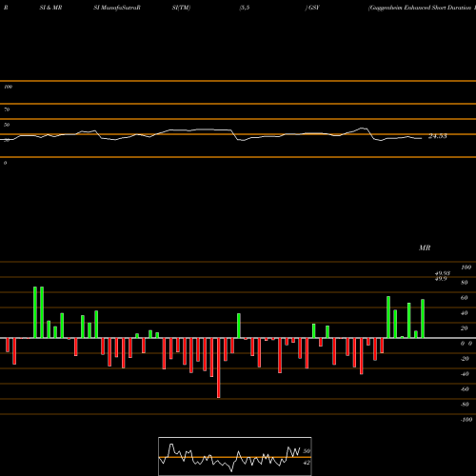Click the RSI value label 24.53

(438, 136)
